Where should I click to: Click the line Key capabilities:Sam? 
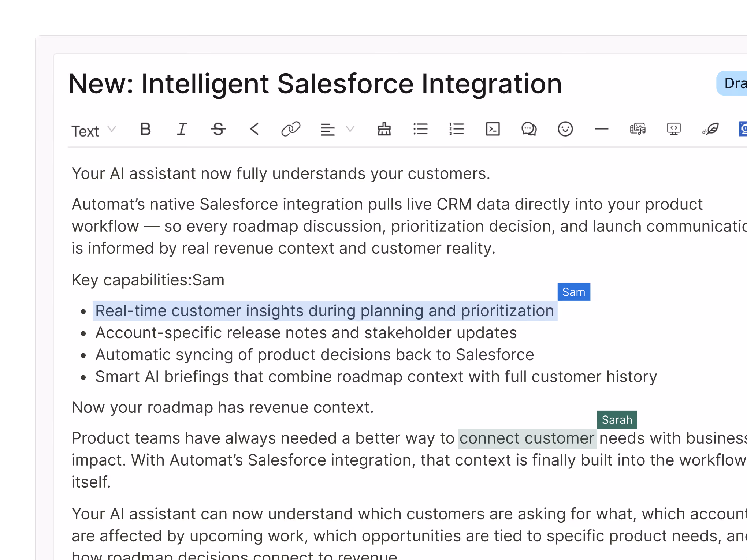(148, 280)
